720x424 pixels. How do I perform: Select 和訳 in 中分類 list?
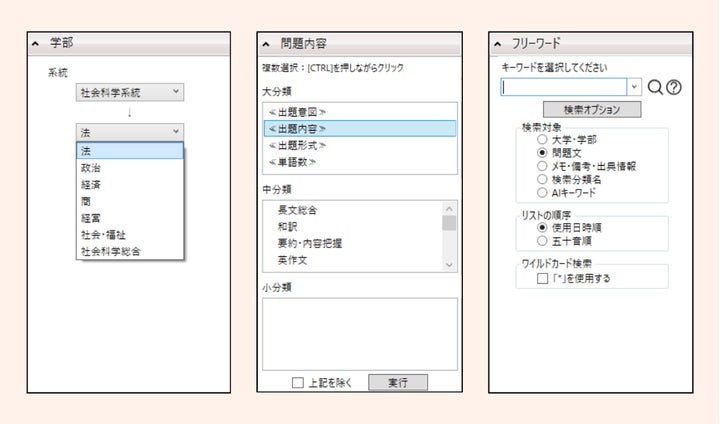click(x=353, y=227)
